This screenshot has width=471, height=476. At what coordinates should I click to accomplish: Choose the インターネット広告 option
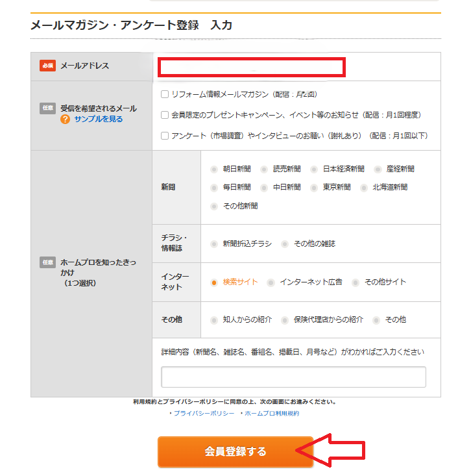pyautogui.click(x=271, y=282)
